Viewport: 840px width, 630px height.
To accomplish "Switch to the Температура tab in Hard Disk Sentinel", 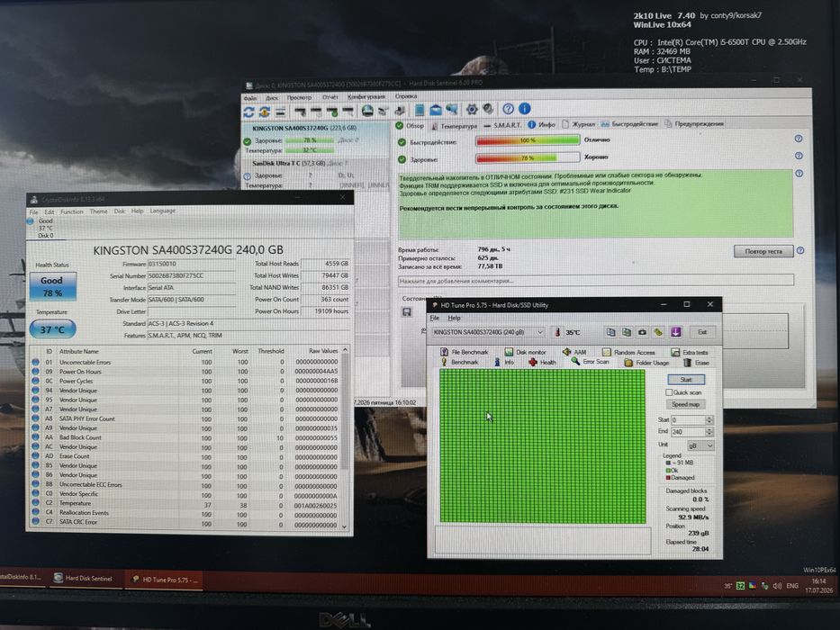I will click(x=455, y=125).
